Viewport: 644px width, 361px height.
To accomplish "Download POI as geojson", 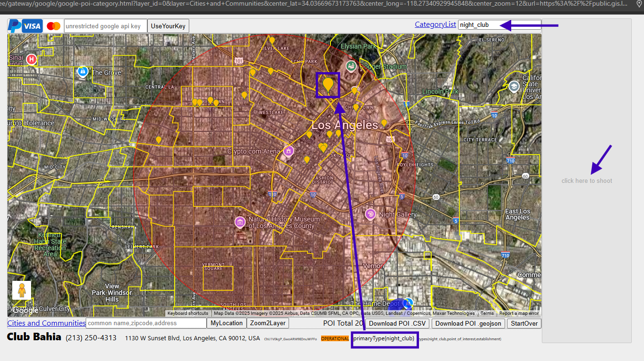I will tap(468, 323).
